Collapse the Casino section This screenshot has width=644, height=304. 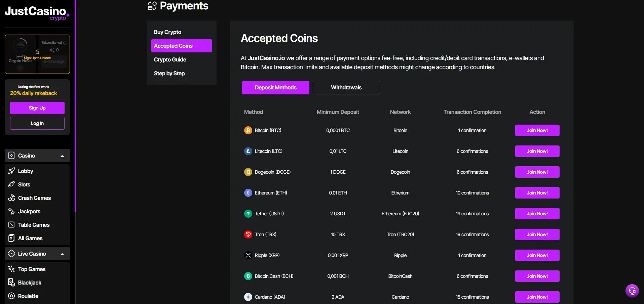[x=62, y=156]
